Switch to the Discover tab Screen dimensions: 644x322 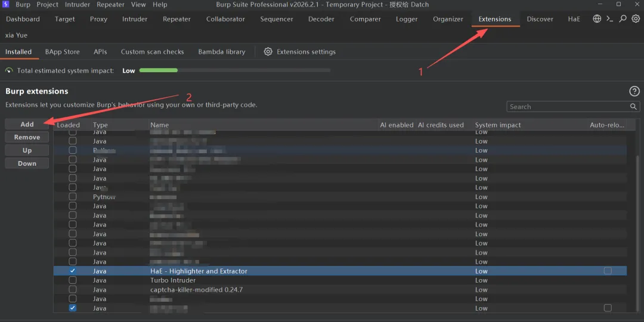point(540,19)
